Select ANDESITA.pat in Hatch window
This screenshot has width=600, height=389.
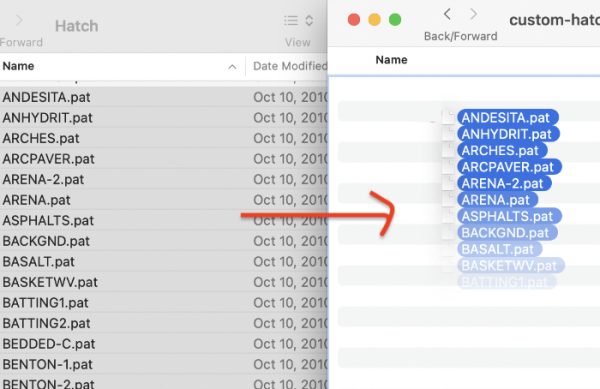pos(46,97)
